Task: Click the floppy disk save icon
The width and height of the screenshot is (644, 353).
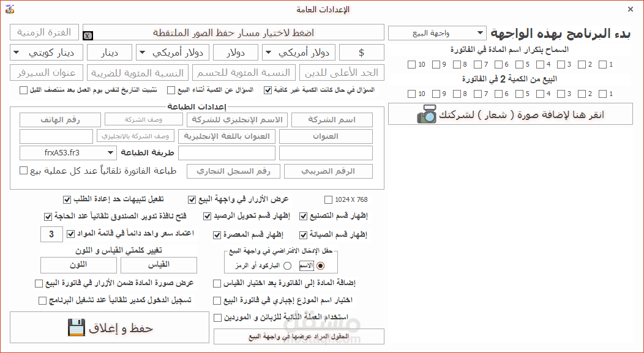Action: point(77,327)
